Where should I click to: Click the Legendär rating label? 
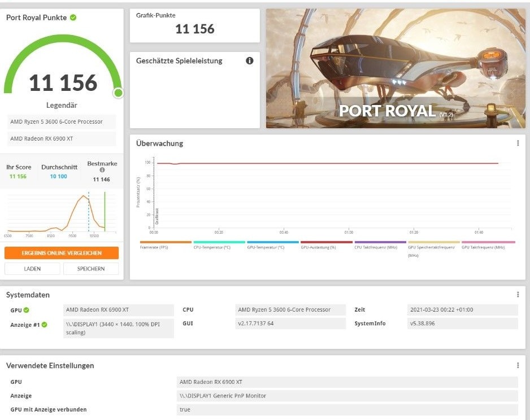pos(62,106)
